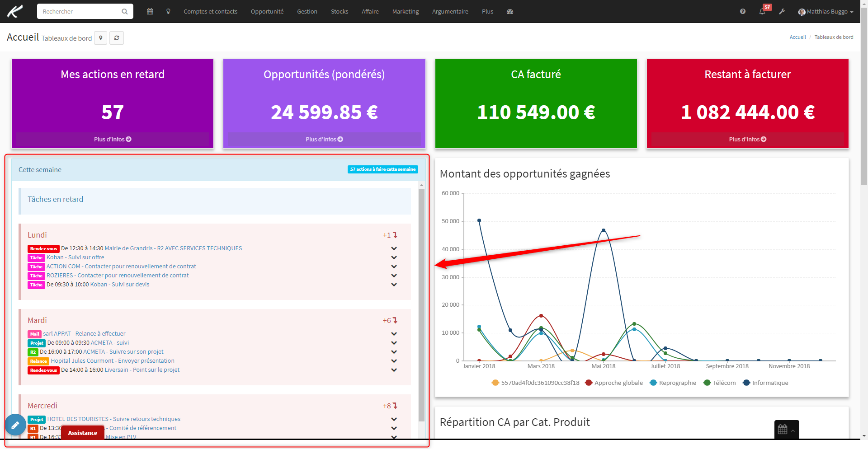This screenshot has width=868, height=449.
Task: Open the calendar icon in top navigation
Action: click(x=150, y=12)
